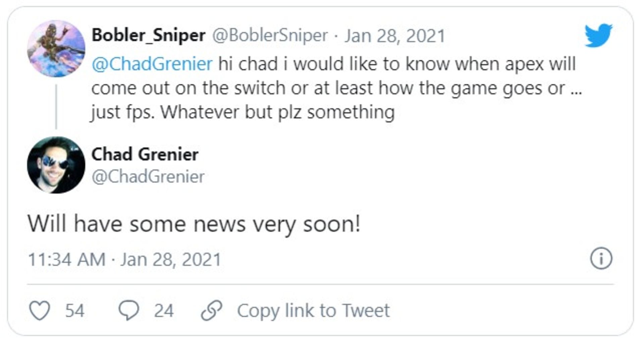Open Chad Grenier's profile picture
644x343 pixels.
point(56,165)
